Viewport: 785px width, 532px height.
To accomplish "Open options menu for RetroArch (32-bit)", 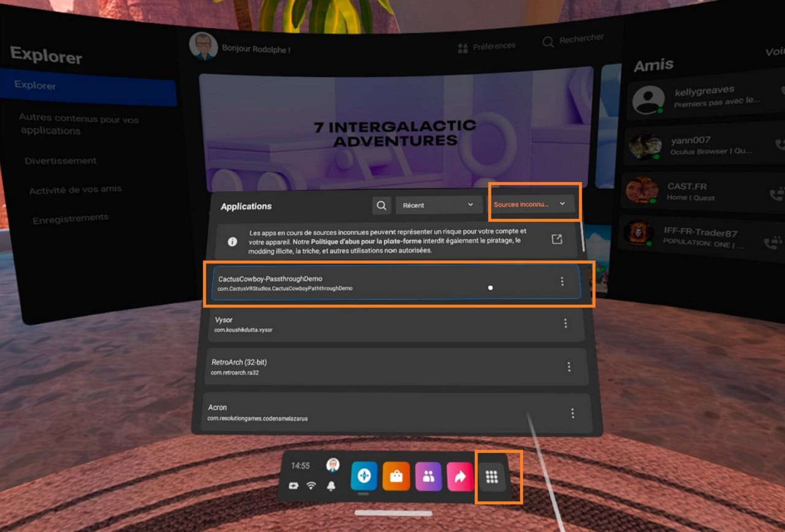I will click(569, 367).
